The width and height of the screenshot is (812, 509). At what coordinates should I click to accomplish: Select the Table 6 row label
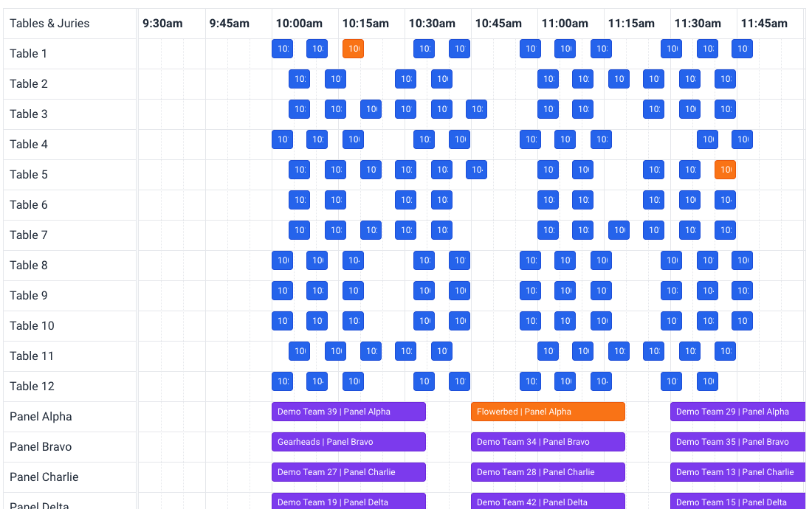29,205
